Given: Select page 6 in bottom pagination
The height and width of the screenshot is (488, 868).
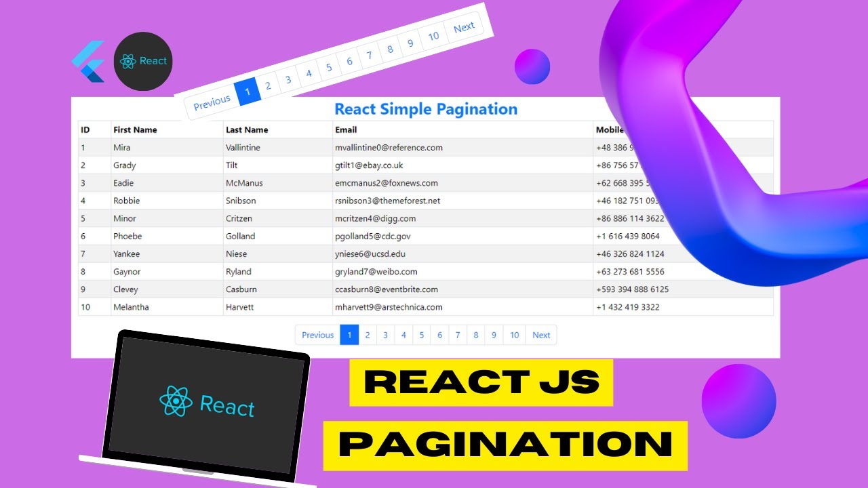Looking at the screenshot, I should click(x=439, y=335).
